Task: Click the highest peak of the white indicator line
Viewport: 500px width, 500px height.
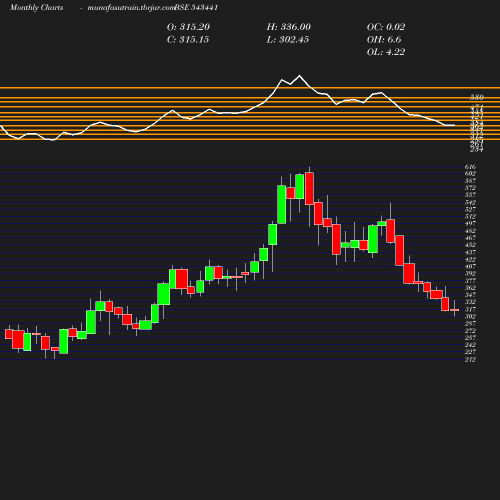Action: [x=299, y=76]
